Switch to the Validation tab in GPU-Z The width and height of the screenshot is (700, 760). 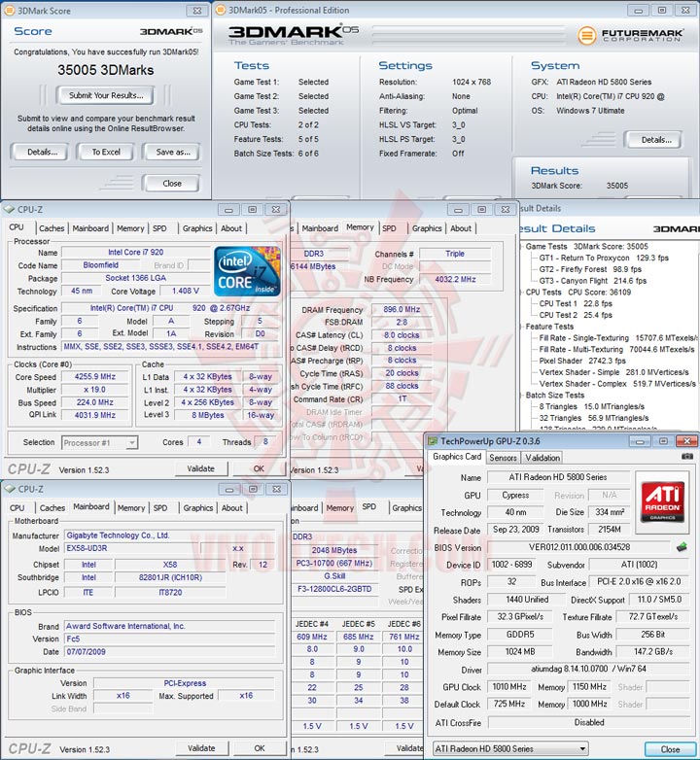pyautogui.click(x=542, y=458)
